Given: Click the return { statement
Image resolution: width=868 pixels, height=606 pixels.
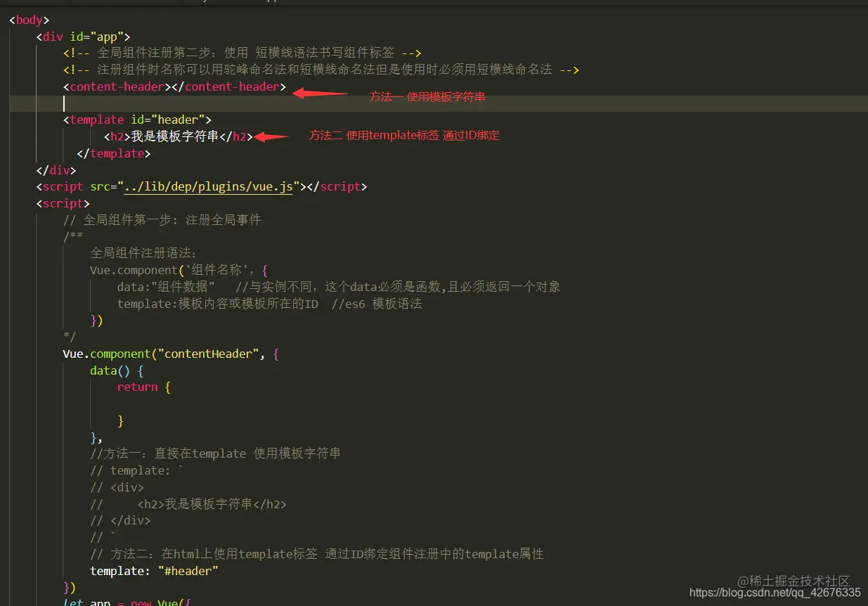Looking at the screenshot, I should (x=144, y=387).
